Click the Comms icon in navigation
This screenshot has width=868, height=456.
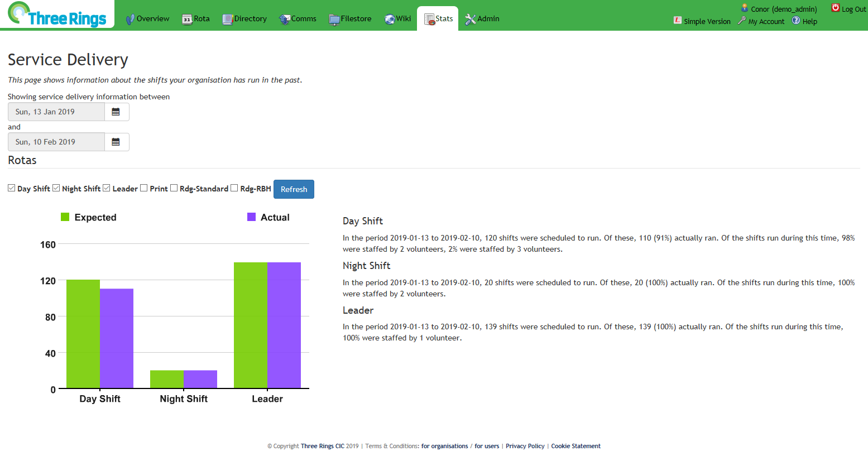tap(285, 20)
